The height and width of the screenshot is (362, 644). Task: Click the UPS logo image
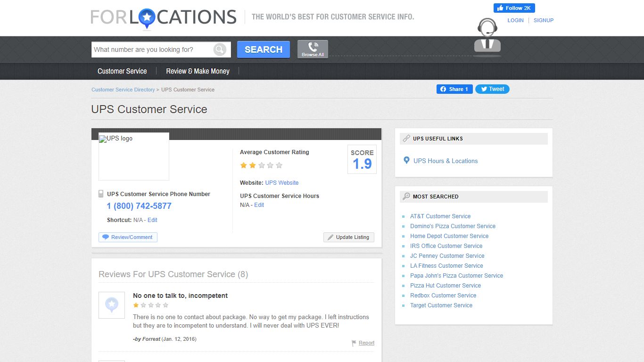point(134,156)
